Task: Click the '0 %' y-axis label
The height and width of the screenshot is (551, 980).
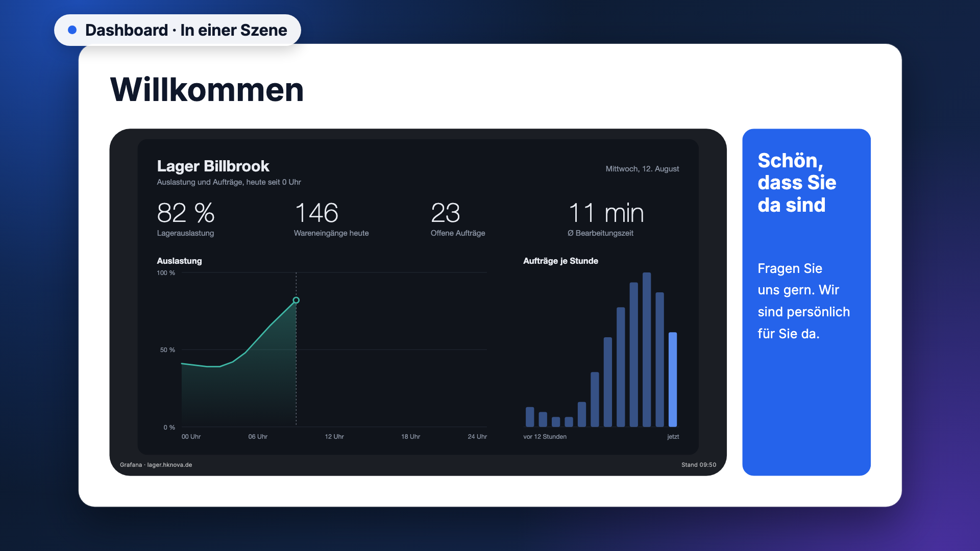Action: (169, 428)
